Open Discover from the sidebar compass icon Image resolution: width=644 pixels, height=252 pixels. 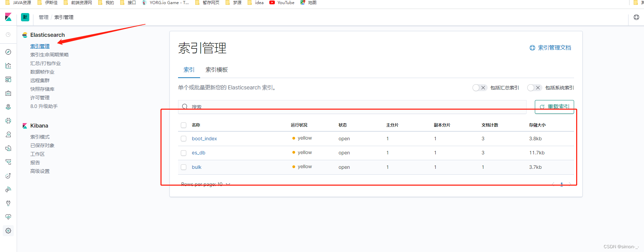point(8,52)
